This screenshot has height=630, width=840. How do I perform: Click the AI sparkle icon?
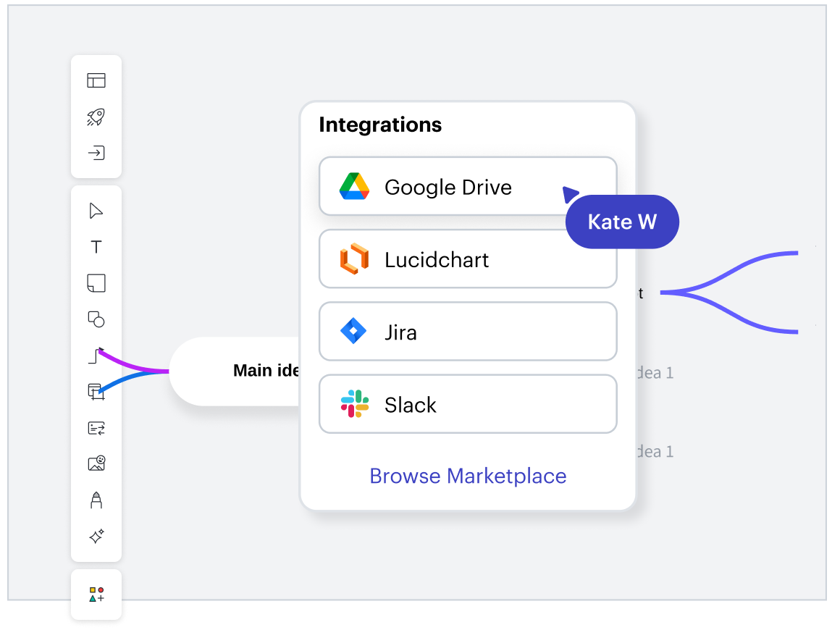coord(96,537)
